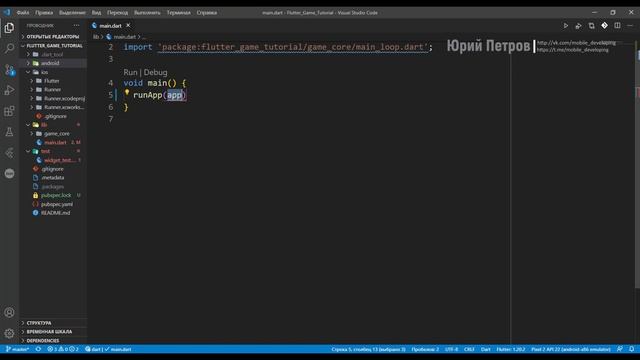Open the Accounts menu in activity bar
Screen dimensions: 640x360
(x=9, y=313)
